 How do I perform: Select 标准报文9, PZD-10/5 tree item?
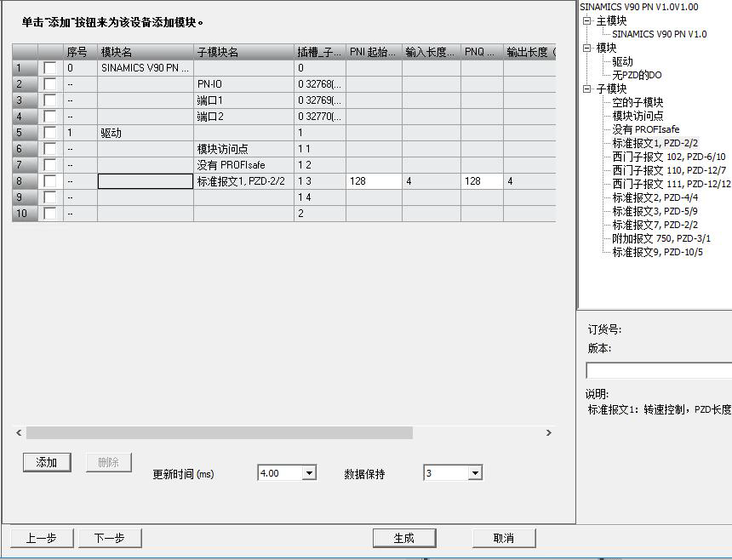tap(657, 252)
